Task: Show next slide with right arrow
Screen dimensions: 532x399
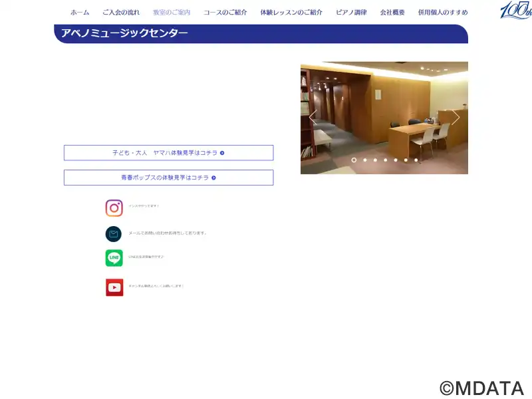Action: point(456,118)
